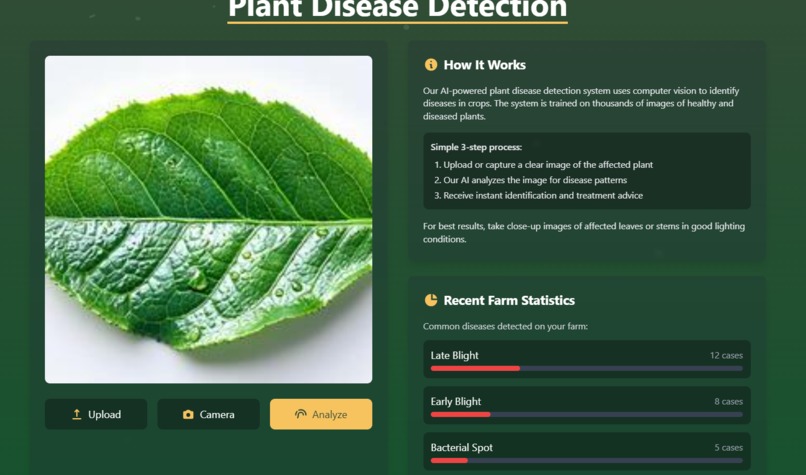Click the Bacterial Spot label
This screenshot has height=475, width=806.
click(462, 448)
